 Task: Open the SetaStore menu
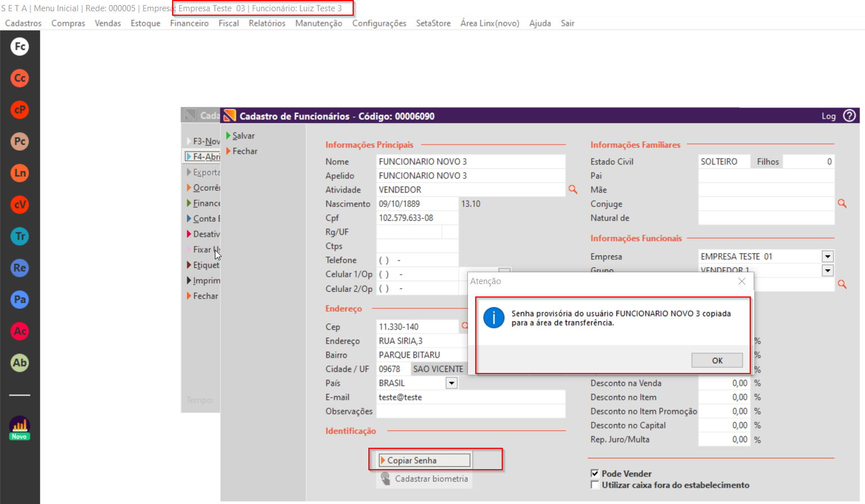tap(434, 23)
